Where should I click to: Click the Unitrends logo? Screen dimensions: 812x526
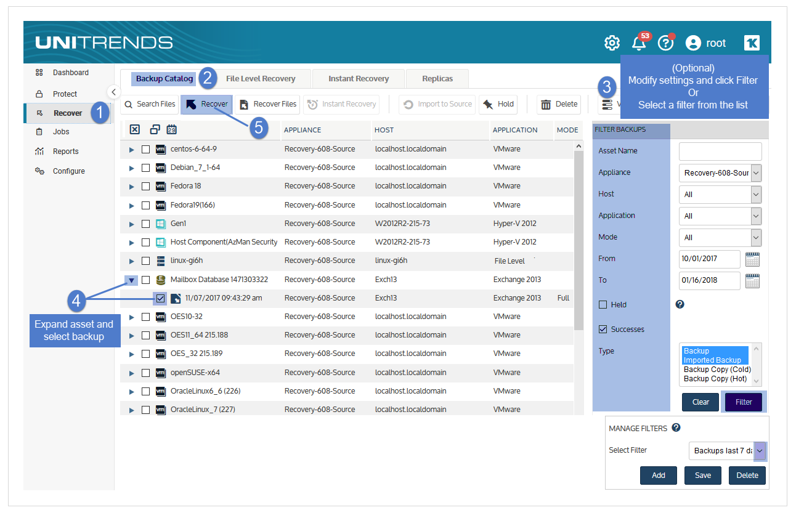(104, 42)
